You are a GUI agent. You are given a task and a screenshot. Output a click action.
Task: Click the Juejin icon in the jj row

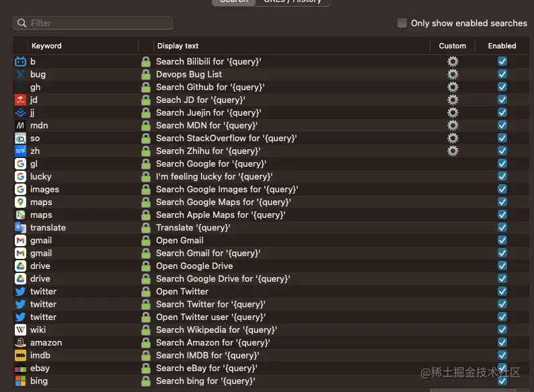tap(20, 113)
